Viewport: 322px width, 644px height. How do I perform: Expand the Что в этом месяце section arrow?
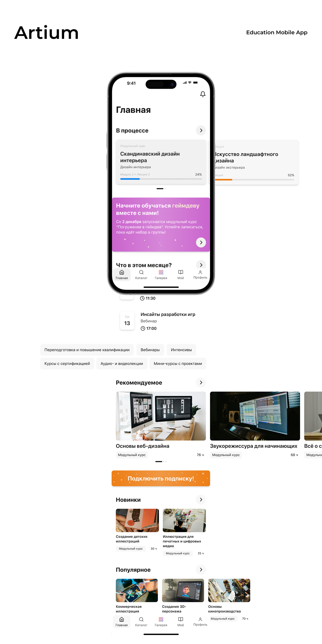tap(201, 265)
